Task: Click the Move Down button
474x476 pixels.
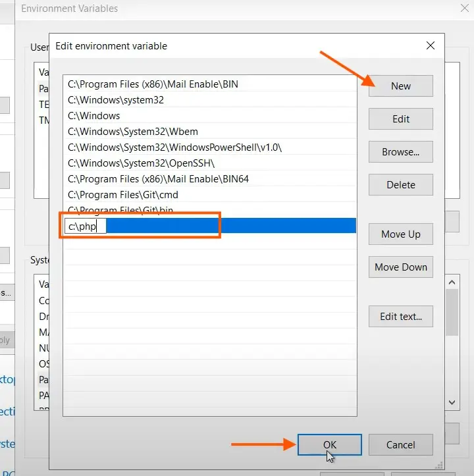Action: coord(401,267)
